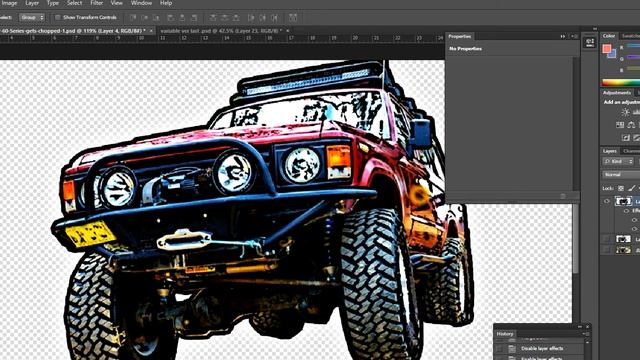Enable Show Transform Controls checkbox
Viewport: 640px width, 360px height.
(58, 18)
